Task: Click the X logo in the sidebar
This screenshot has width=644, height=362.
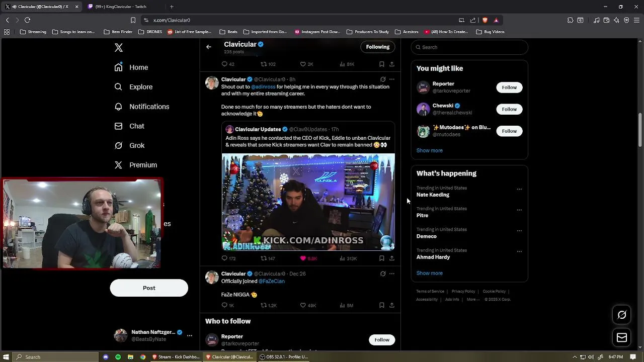Action: click(x=118, y=48)
